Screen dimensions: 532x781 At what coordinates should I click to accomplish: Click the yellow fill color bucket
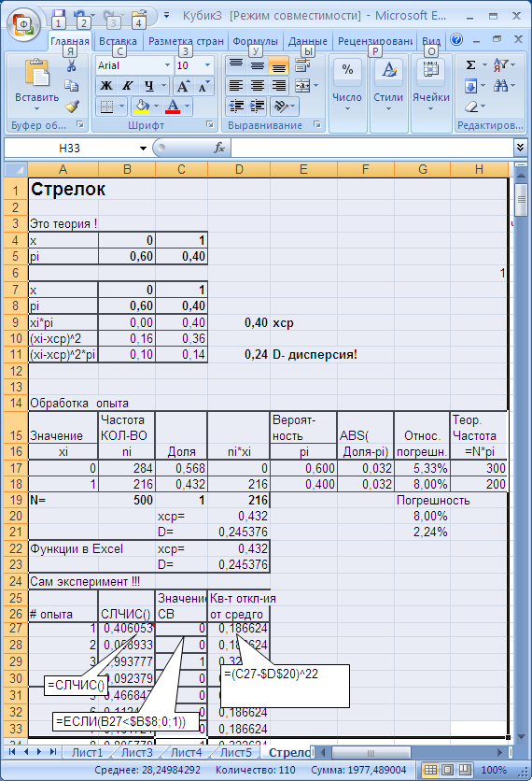(x=142, y=106)
